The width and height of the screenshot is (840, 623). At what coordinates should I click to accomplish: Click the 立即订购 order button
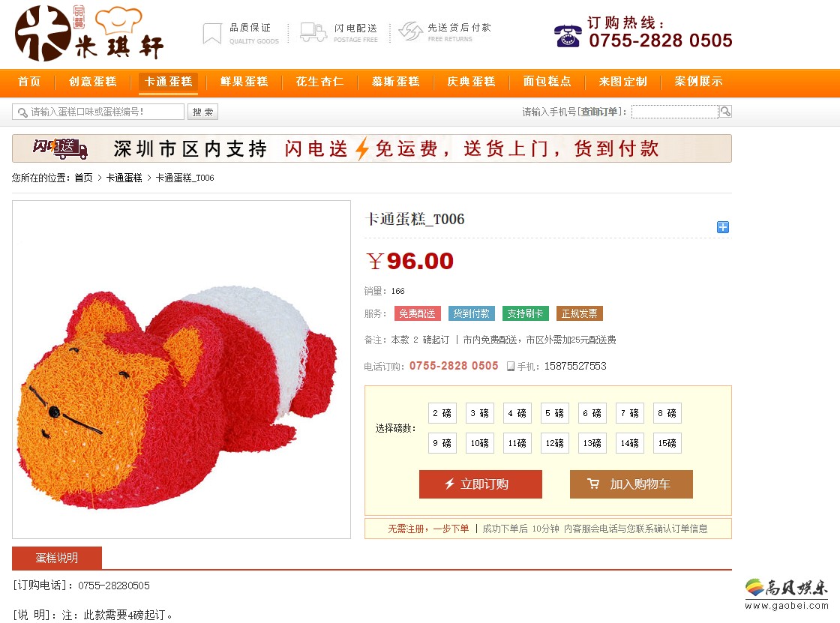tap(481, 484)
